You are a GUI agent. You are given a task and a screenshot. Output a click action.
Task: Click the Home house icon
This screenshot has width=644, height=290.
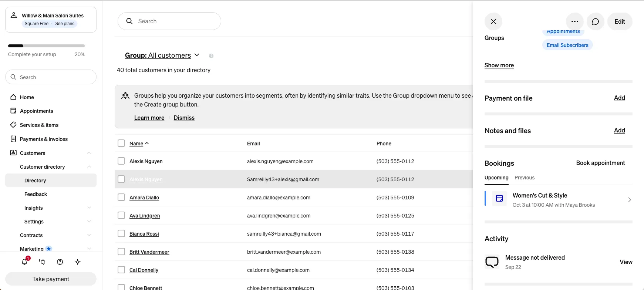[x=13, y=97]
